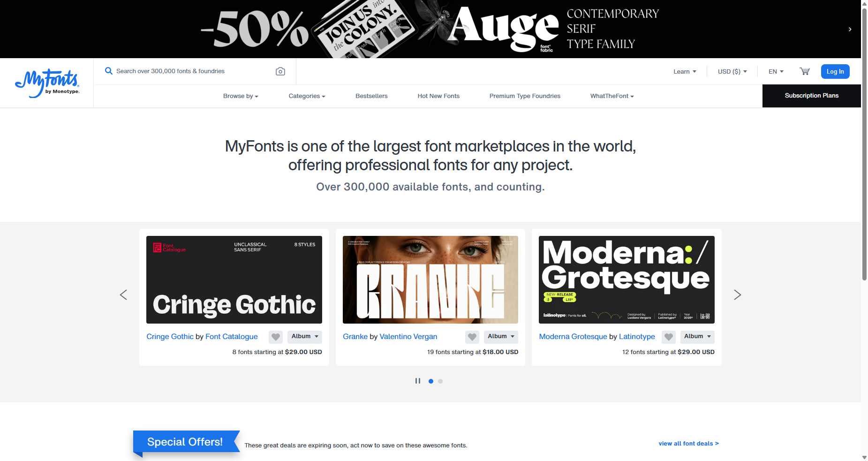This screenshot has height=461, width=868.
Task: Click the Granke preview image
Action: (430, 280)
